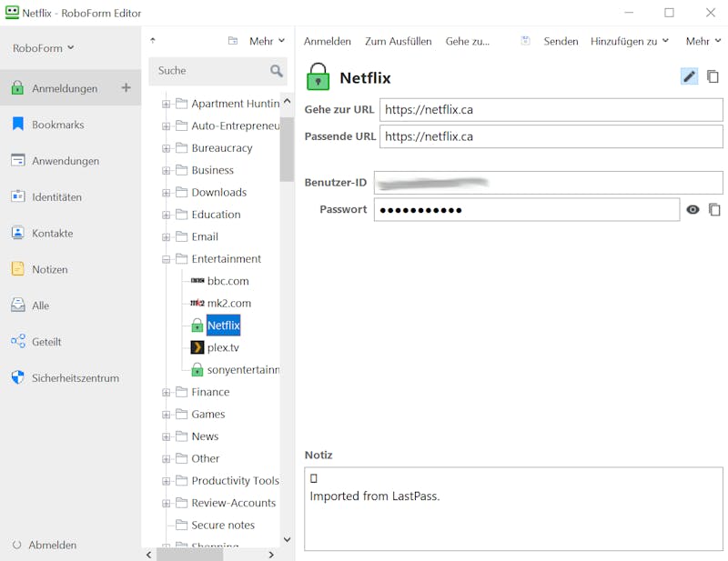Click the up arrow navigation icon
Viewport: 728px width, 561px height.
pos(153,40)
